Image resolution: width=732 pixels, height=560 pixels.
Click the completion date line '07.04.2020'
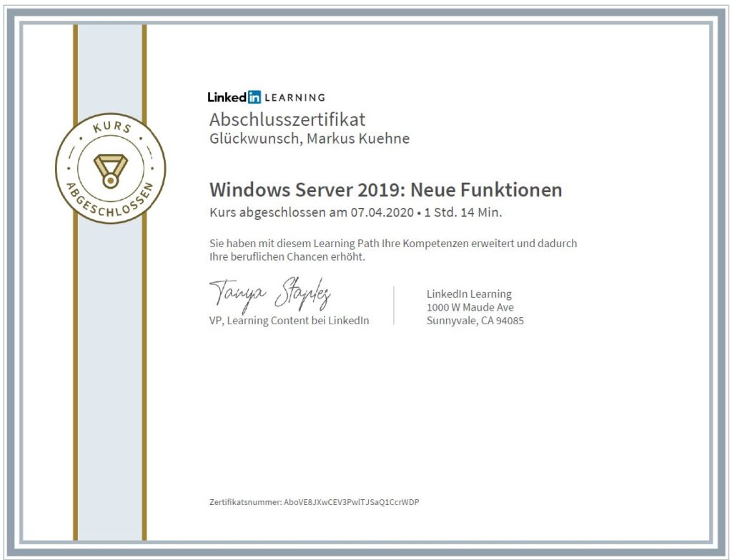[x=382, y=212]
